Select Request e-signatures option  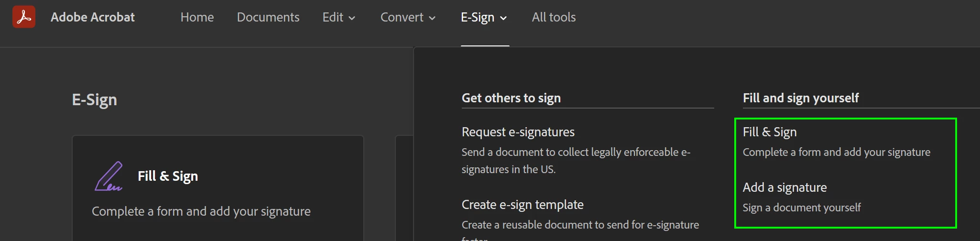[x=518, y=132]
